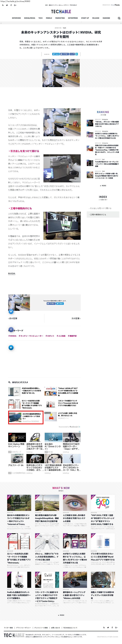Go to 次の記事 next article
The height and width of the screenshot is (644, 122).
coord(76,319)
